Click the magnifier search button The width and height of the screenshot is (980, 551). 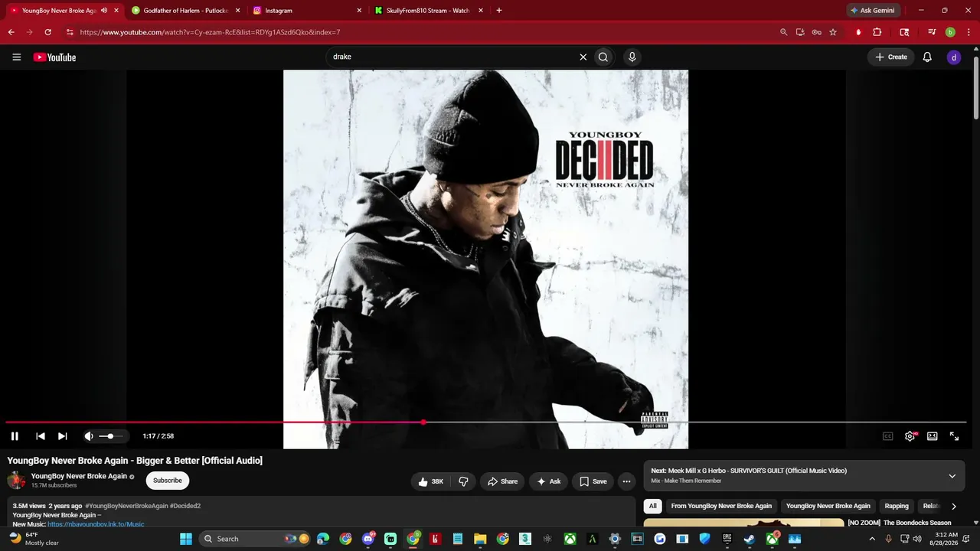603,57
